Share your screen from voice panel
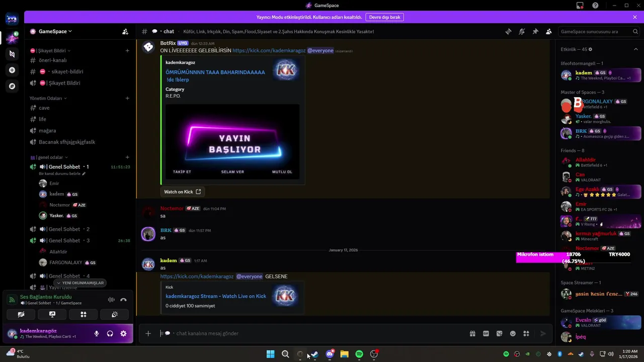Viewport: 644px width, 362px height. [52, 314]
